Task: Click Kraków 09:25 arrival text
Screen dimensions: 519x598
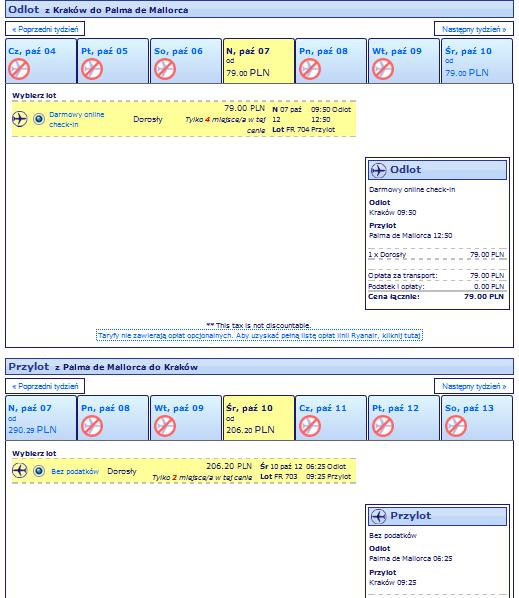Action: coord(392,583)
